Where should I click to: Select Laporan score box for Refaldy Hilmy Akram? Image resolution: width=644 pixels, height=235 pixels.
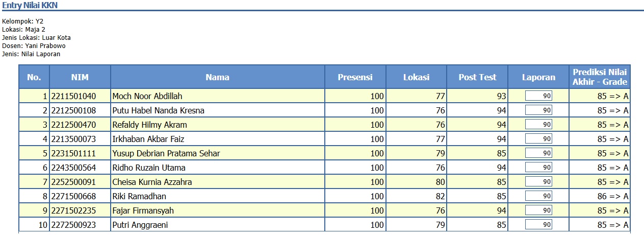tap(539, 125)
